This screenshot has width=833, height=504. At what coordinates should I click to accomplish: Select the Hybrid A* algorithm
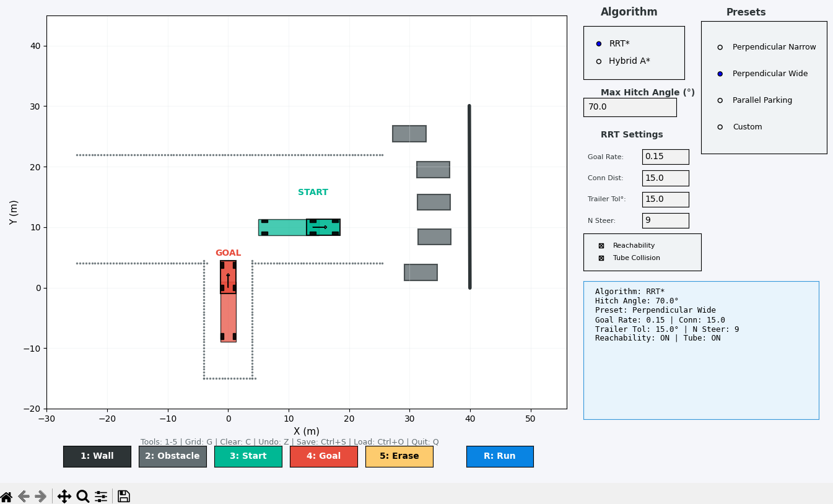[599, 61]
